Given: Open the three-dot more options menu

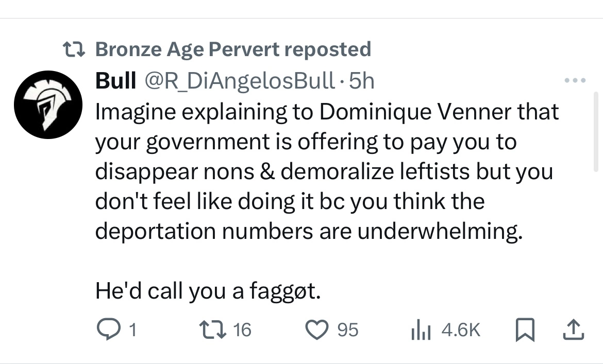Looking at the screenshot, I should click(x=575, y=80).
